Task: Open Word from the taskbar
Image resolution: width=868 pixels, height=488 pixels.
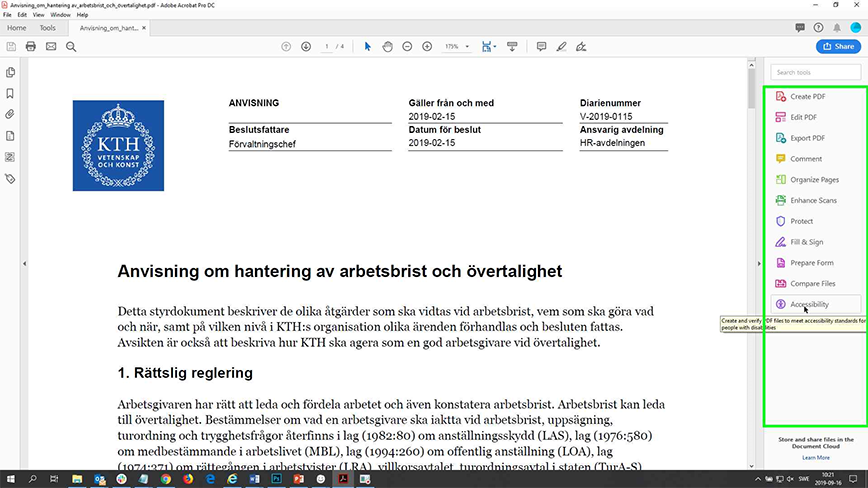Action: [x=254, y=479]
